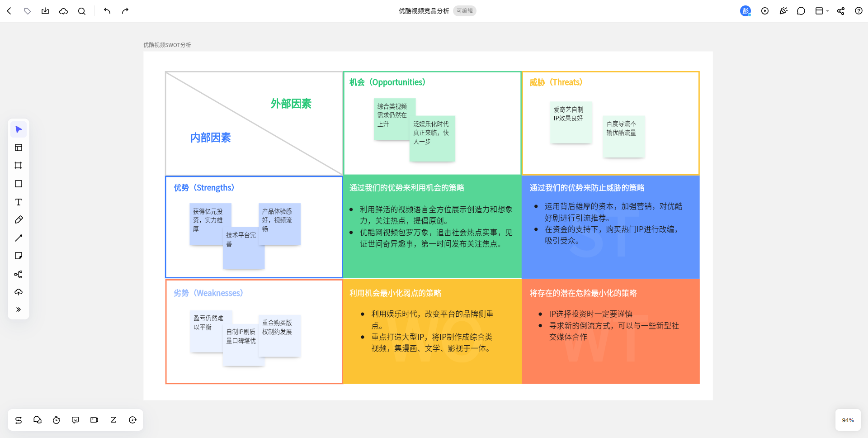Open the user avatar at top right
The width and height of the screenshot is (868, 438).
(x=745, y=11)
